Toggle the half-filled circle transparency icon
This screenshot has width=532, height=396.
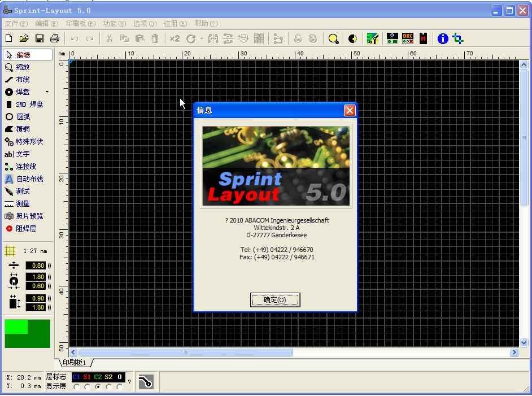point(353,38)
